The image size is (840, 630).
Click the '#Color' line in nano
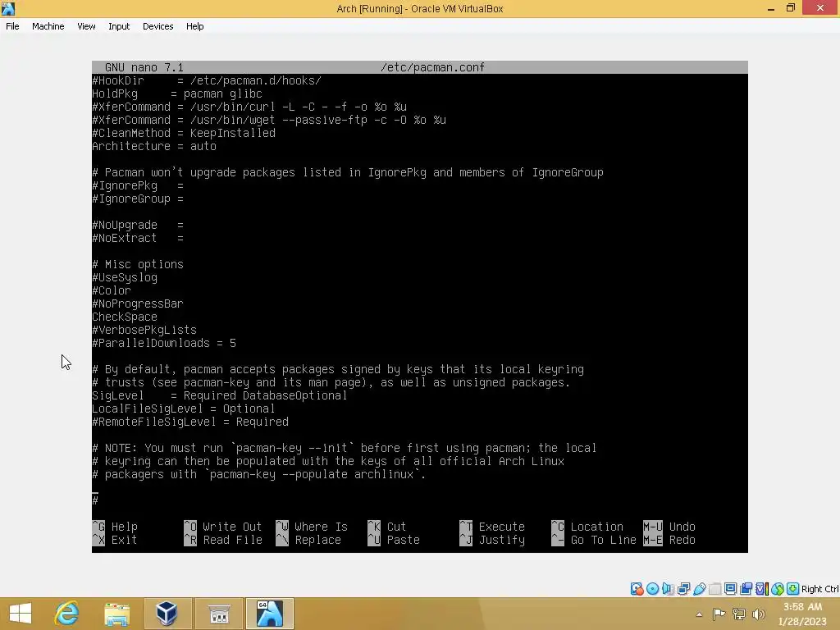112,290
